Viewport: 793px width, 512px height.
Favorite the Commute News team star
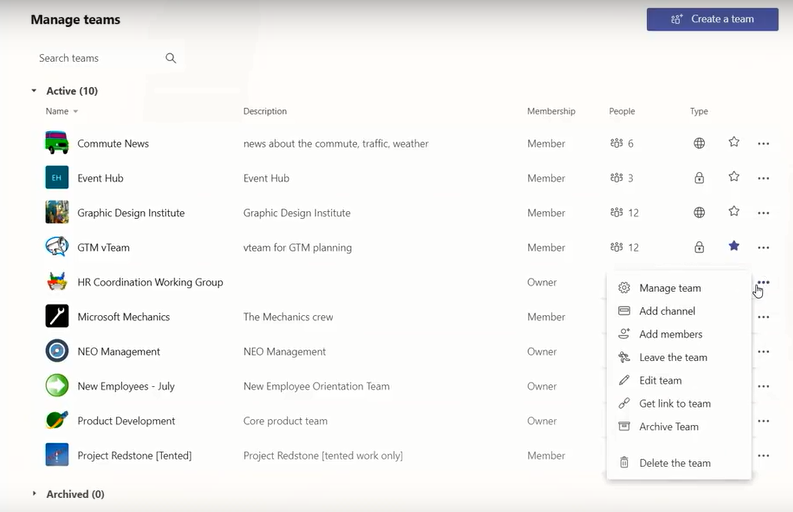tap(734, 143)
